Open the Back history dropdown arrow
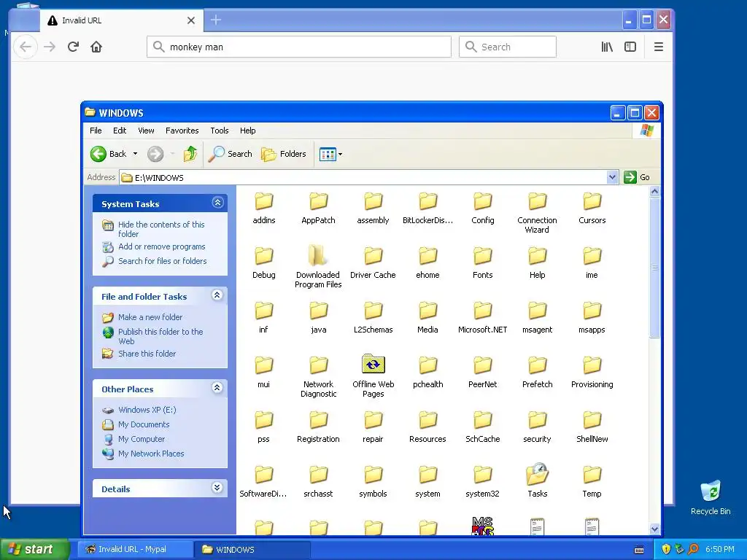Viewport: 747px width, 560px height. pos(135,154)
